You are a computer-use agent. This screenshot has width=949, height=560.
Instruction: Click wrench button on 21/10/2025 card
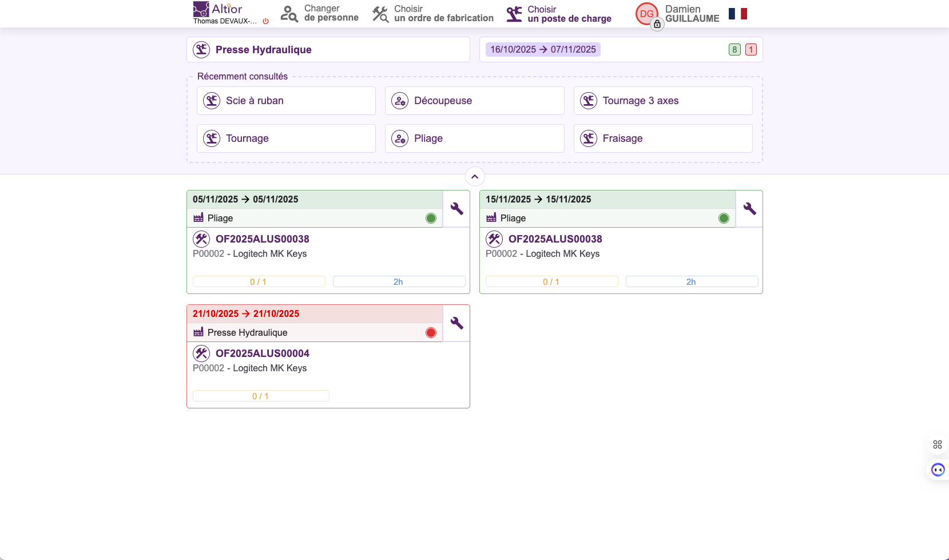click(456, 323)
